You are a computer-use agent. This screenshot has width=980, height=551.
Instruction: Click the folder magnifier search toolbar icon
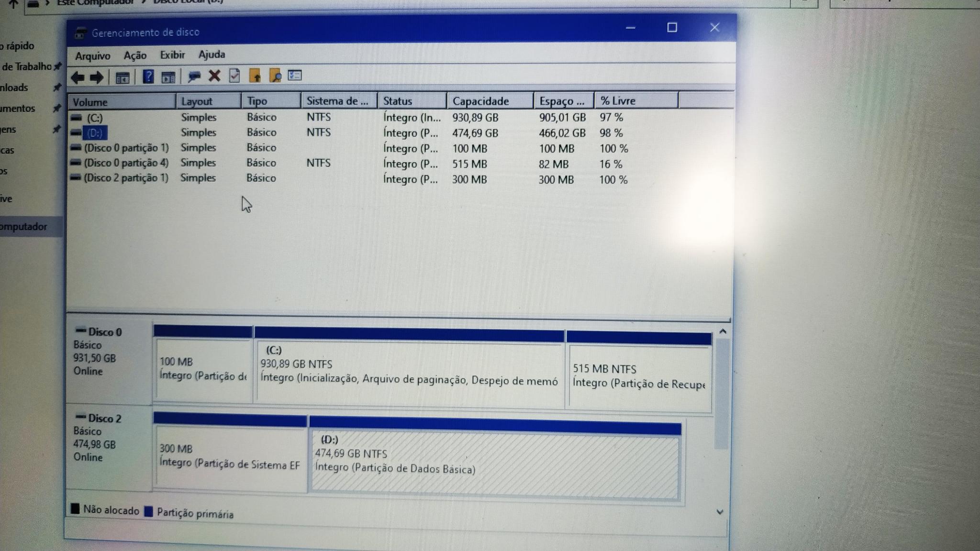point(275,76)
